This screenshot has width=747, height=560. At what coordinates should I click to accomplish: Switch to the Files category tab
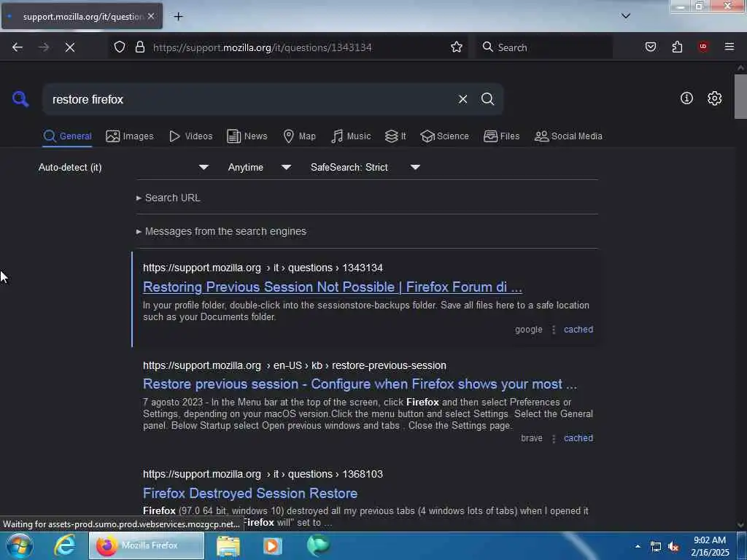point(502,136)
